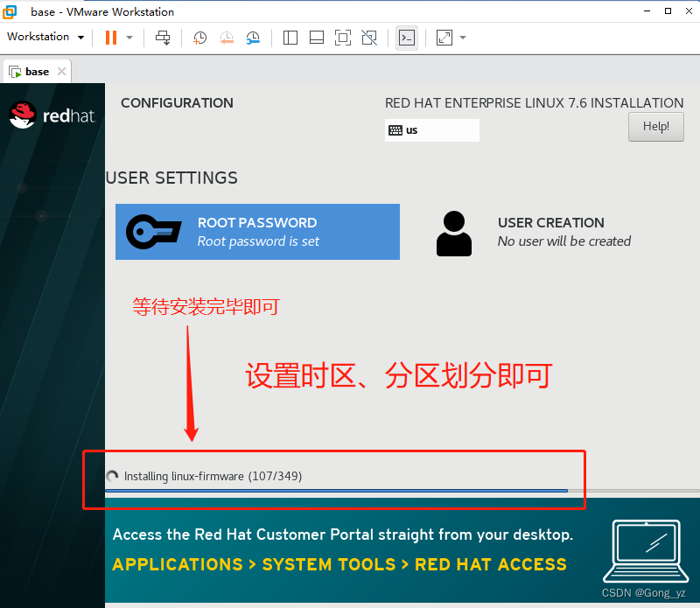Enter full screen mode

tap(343, 38)
